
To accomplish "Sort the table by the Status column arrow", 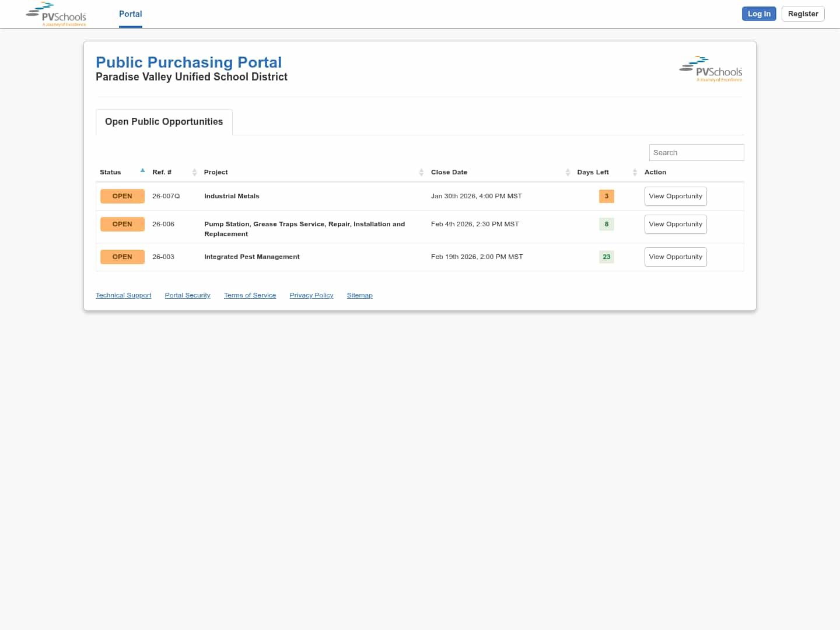I will [x=142, y=171].
